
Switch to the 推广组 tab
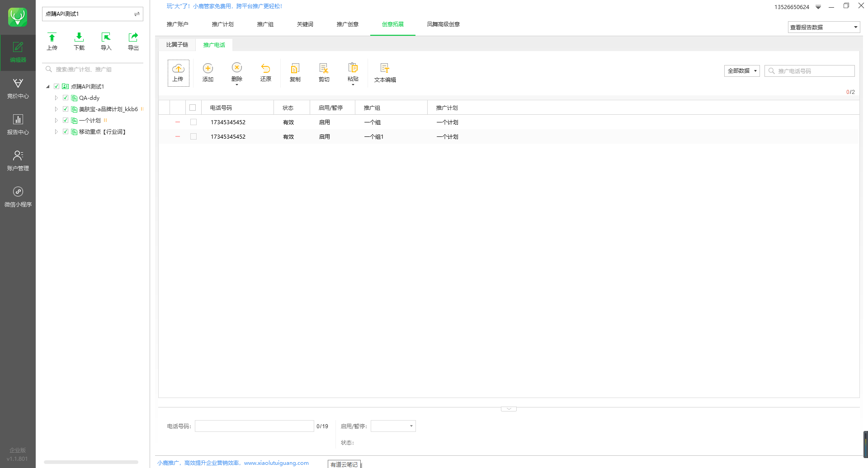pyautogui.click(x=265, y=24)
